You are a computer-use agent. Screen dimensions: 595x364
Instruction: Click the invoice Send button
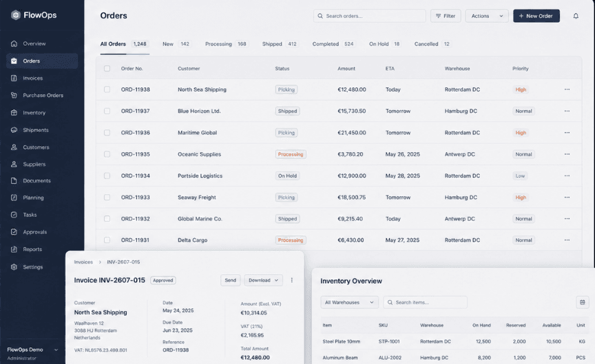pyautogui.click(x=230, y=280)
